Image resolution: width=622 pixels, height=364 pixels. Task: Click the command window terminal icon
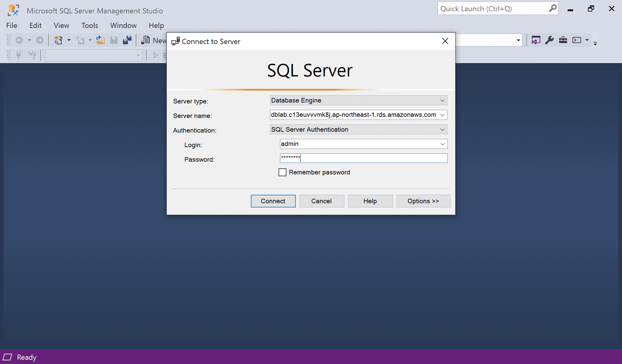pos(577,40)
